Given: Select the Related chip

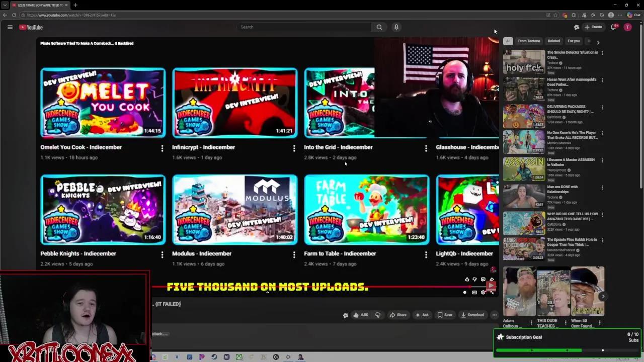Looking at the screenshot, I should (554, 41).
